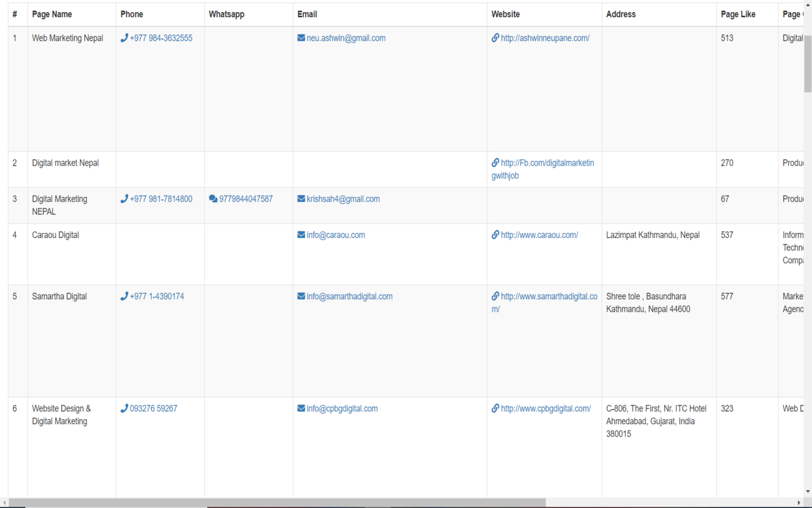The width and height of the screenshot is (812, 508).
Task: Dial Samartha Digital number +977 1-4390174
Action: coord(157,297)
